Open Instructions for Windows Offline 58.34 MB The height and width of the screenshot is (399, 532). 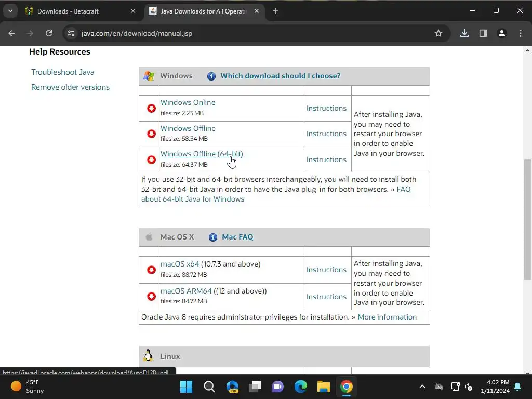pos(326,134)
